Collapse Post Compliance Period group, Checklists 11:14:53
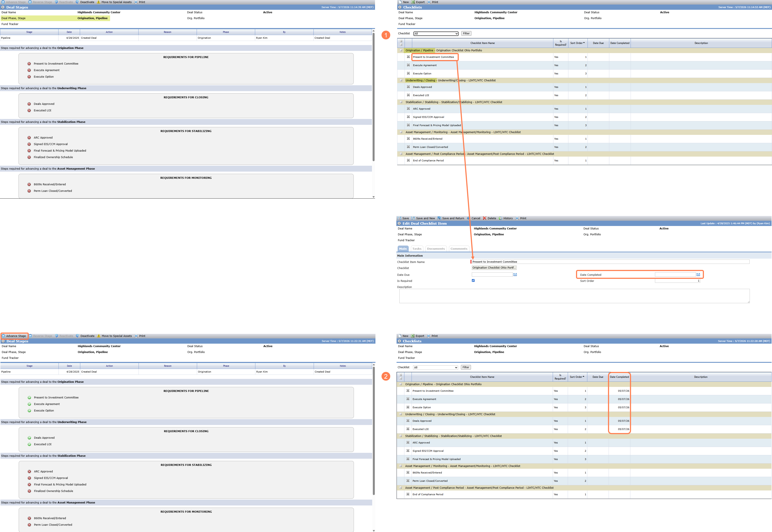772x532 pixels. pyautogui.click(x=401, y=154)
